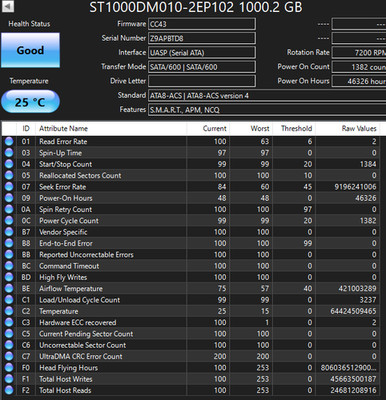
Task: Click the empty Drive Letter field
Action: click(x=202, y=81)
